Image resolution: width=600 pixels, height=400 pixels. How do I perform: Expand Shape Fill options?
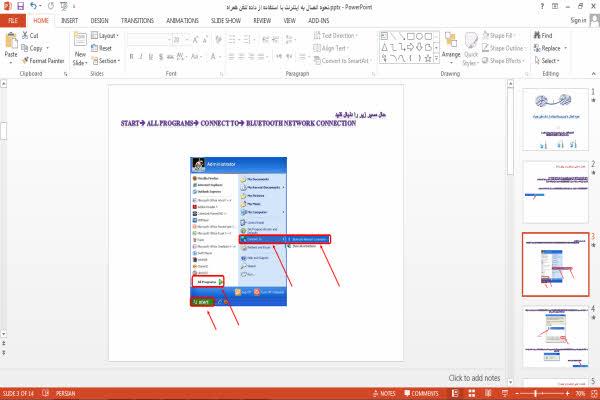click(499, 35)
